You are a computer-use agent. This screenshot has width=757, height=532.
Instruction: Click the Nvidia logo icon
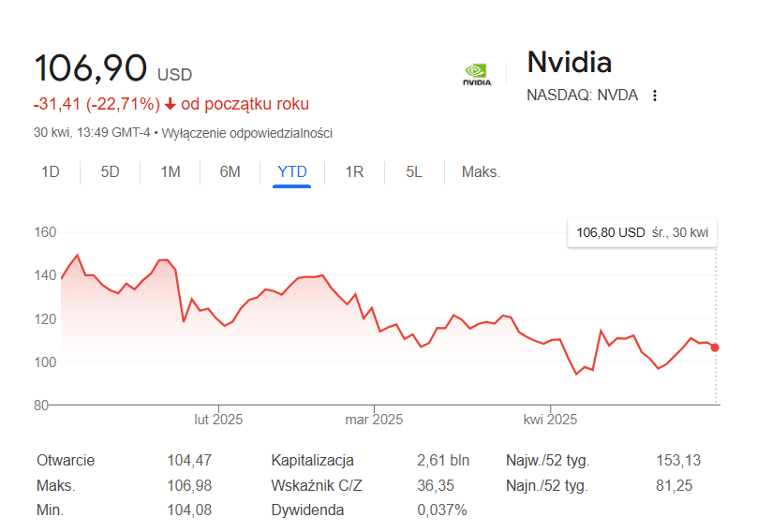[x=477, y=75]
